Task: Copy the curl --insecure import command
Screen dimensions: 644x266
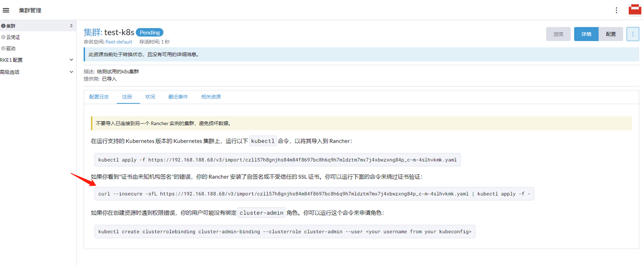Action: coord(314,194)
